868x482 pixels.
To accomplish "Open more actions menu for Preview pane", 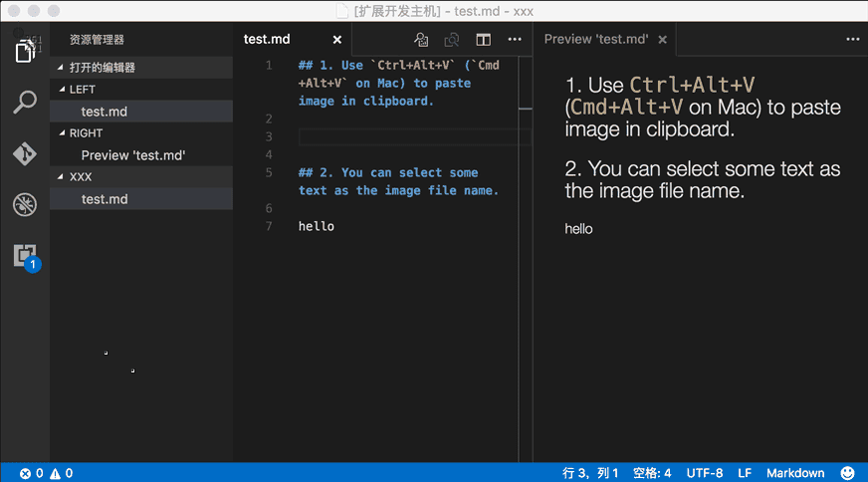I will pos(852,40).
